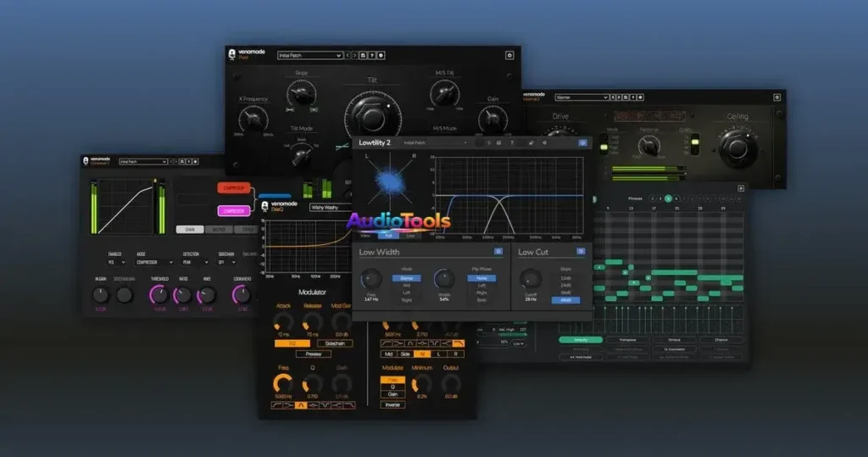Open help icon in Pivot window header
The image size is (868, 457).
click(x=372, y=55)
